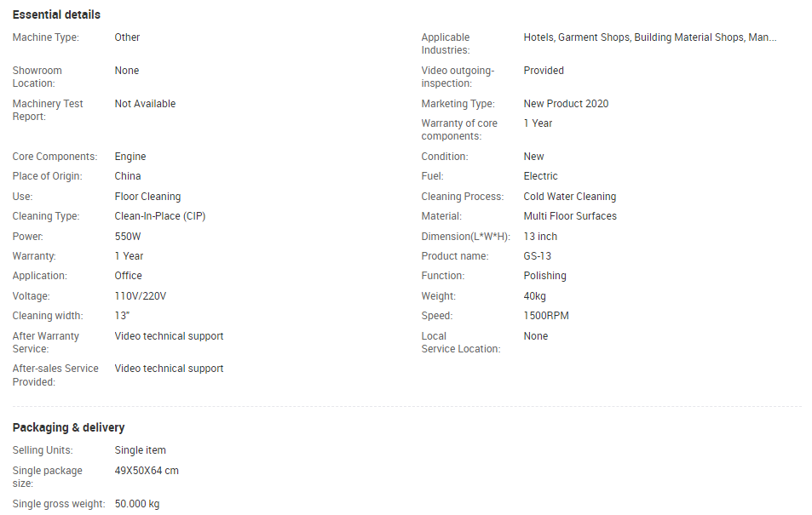Click the Place of Origin China value

point(128,176)
